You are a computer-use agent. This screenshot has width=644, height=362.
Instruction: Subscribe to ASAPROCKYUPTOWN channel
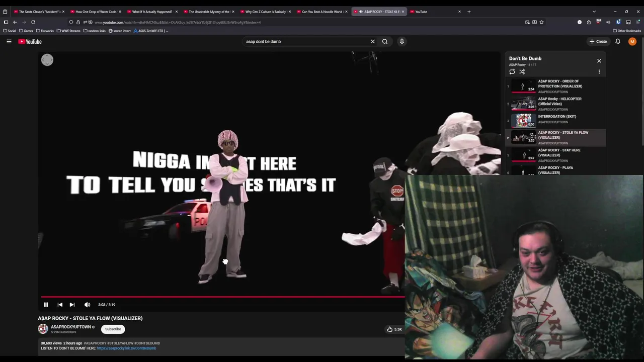click(x=113, y=329)
